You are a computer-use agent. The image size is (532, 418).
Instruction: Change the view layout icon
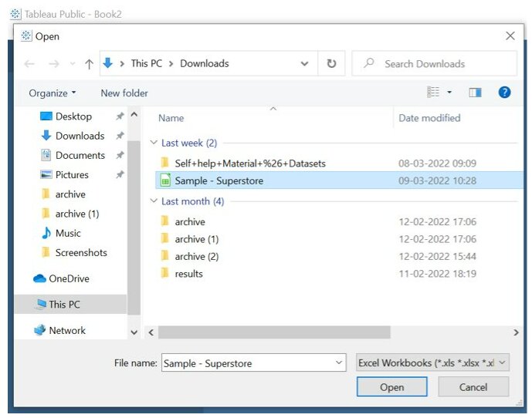pyautogui.click(x=433, y=92)
